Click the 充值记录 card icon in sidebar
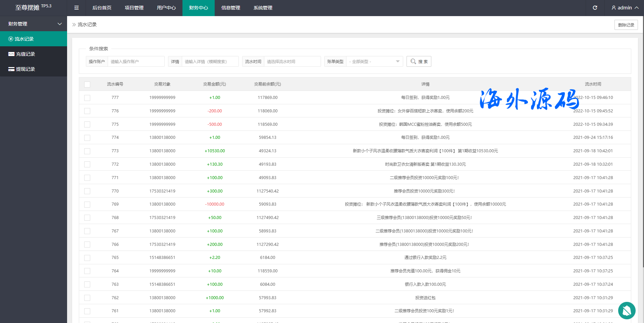 (x=11, y=54)
